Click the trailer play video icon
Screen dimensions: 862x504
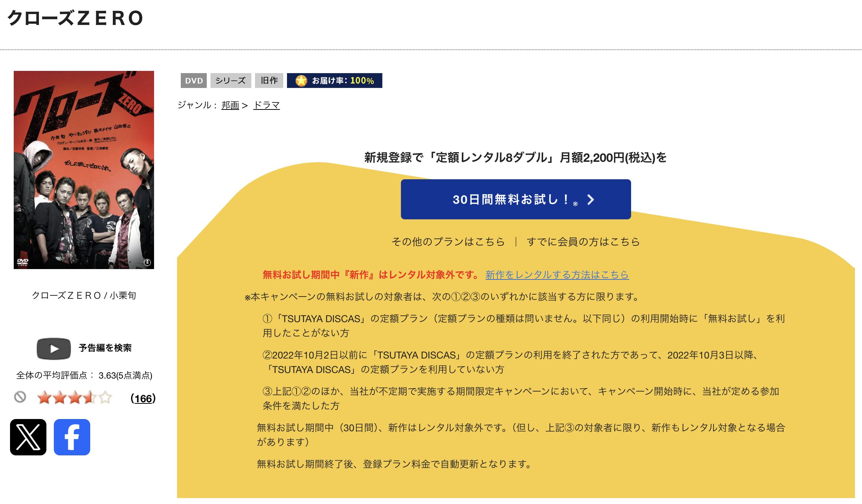(54, 348)
